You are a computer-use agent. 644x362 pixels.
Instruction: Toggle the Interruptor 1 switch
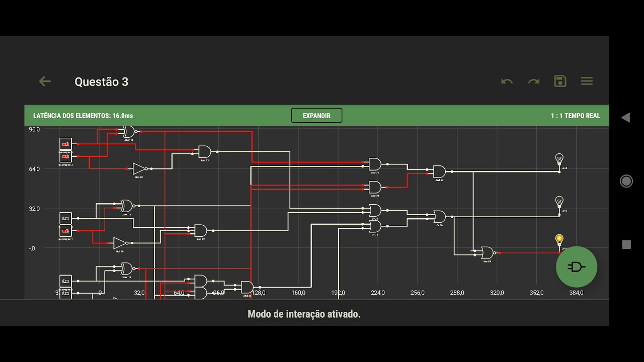(x=65, y=231)
